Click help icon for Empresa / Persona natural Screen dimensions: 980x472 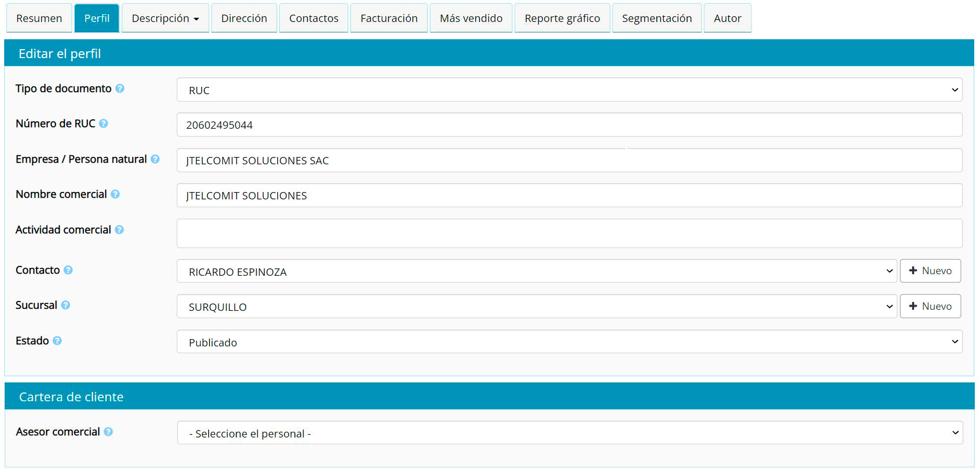coord(155,159)
